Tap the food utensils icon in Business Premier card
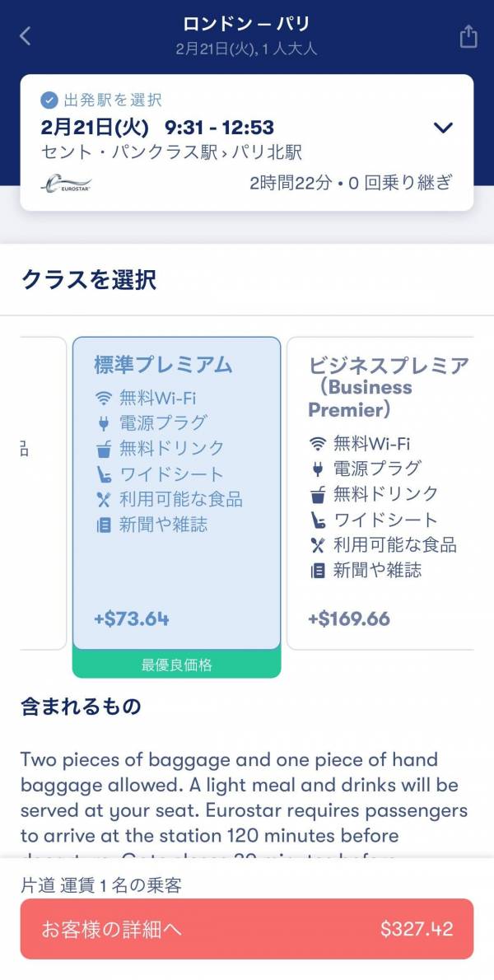This screenshot has width=494, height=980. click(x=318, y=545)
